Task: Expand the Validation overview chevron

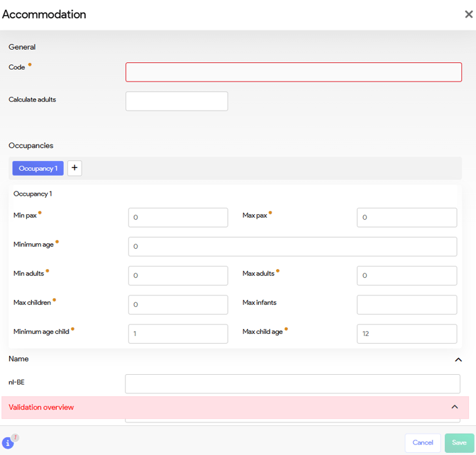Action: [455, 407]
